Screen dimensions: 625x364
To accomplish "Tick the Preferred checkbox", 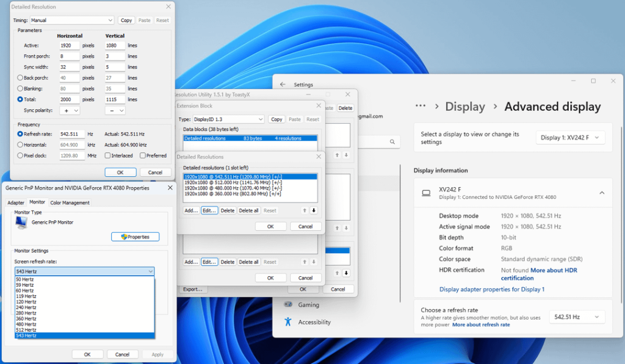I will click(143, 155).
